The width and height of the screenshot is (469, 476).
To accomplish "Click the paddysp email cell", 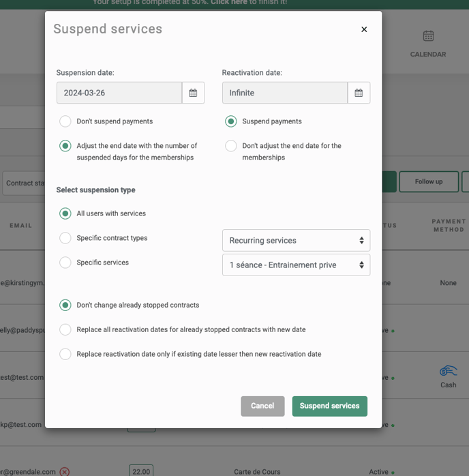I will tap(22, 330).
